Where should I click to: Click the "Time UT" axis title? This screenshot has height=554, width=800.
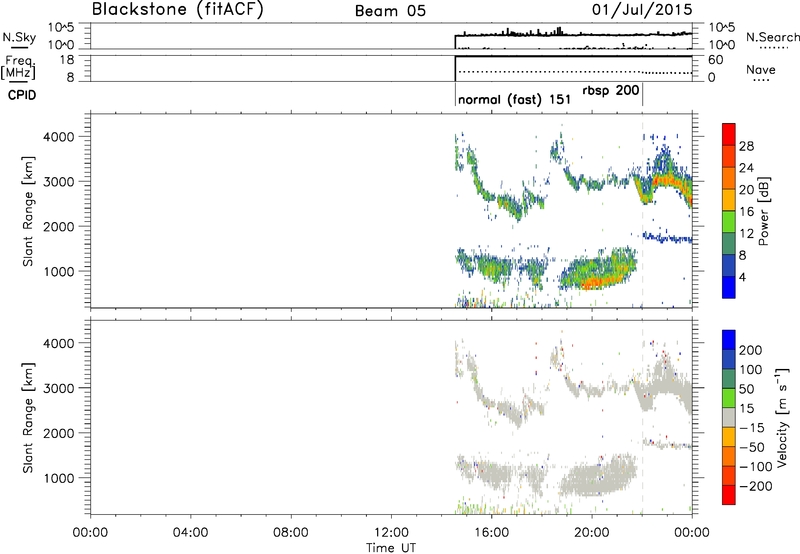[391, 547]
